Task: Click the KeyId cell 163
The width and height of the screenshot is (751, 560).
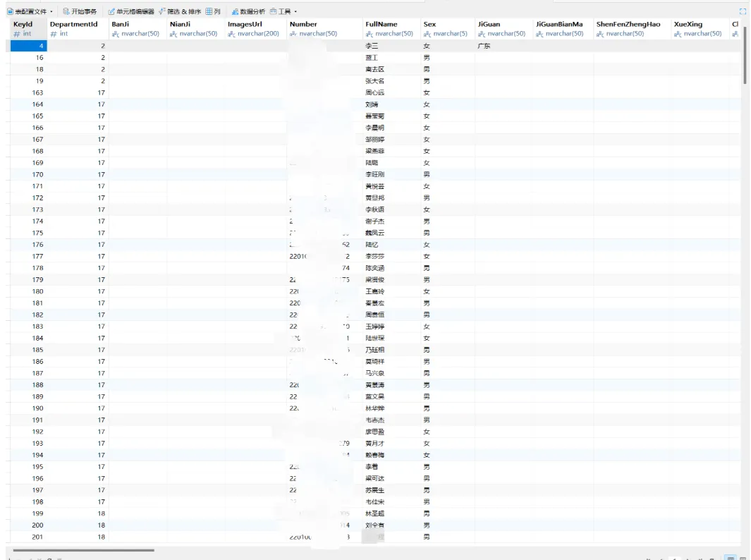Action: (29, 92)
